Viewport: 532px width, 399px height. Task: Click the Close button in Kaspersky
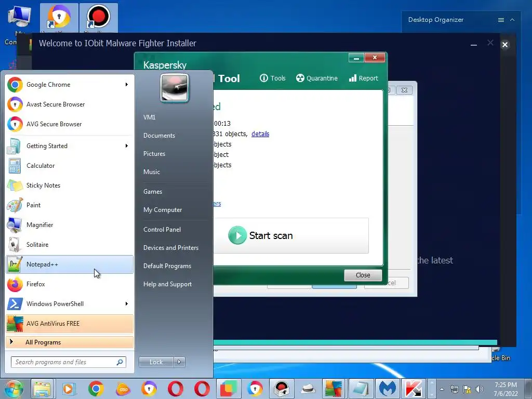pyautogui.click(x=363, y=275)
